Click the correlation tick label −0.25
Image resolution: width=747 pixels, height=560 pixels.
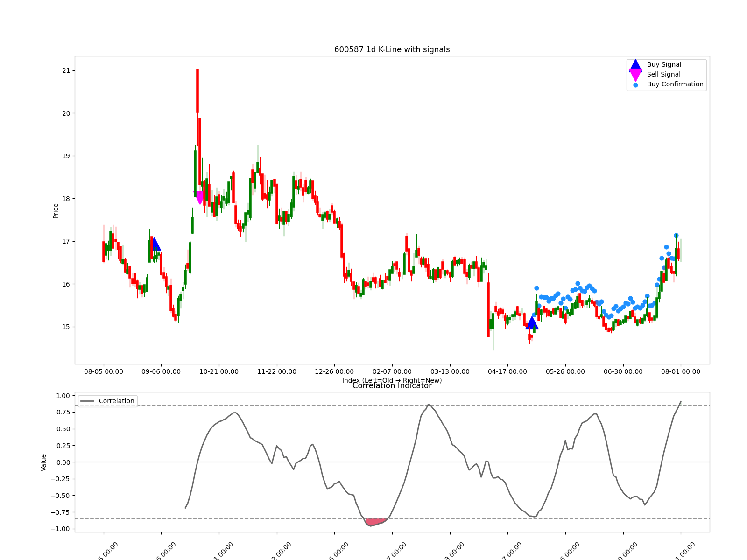point(60,479)
